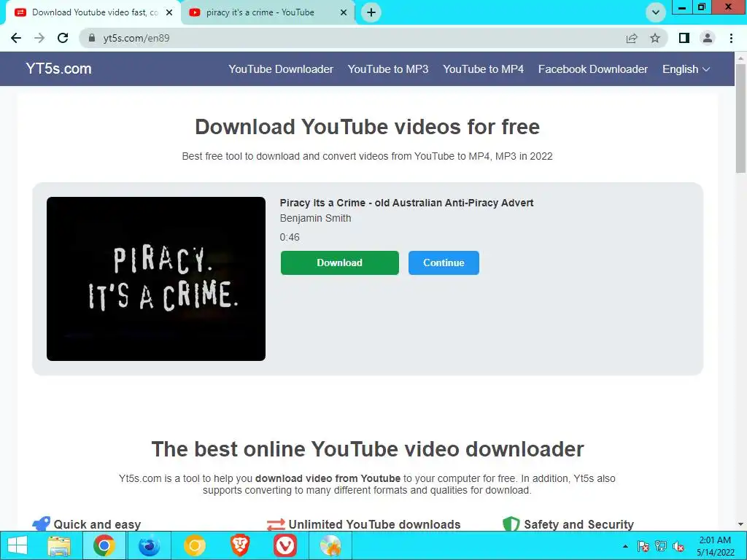
Task: Select the 'Download Youtube video fast' tab
Action: click(93, 12)
